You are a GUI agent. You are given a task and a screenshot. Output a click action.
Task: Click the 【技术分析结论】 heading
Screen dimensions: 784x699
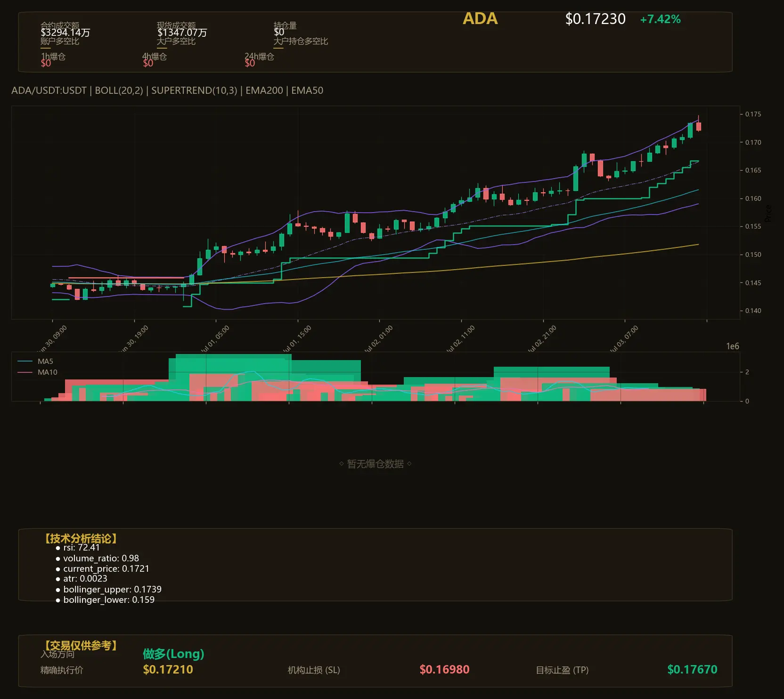click(x=81, y=539)
